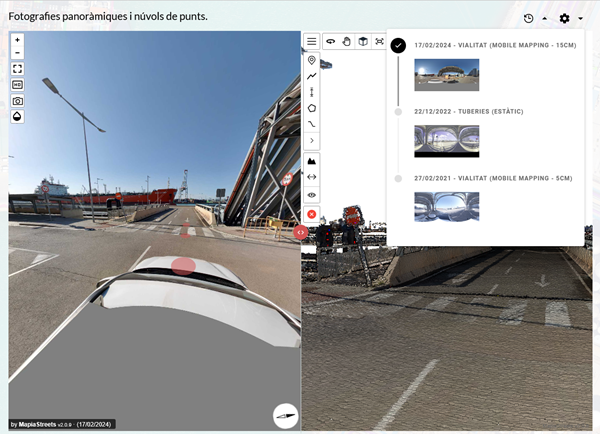
Task: Choose the orbit rotation tool
Action: point(330,42)
